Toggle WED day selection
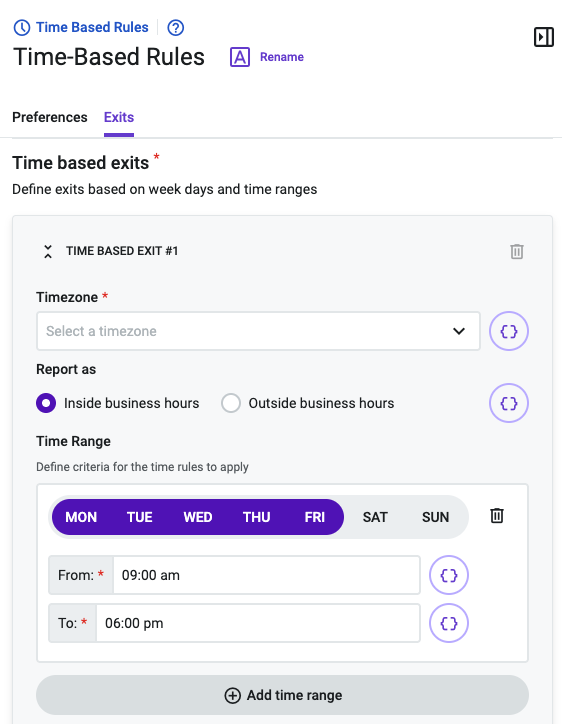The width and height of the screenshot is (562, 724). (x=198, y=517)
